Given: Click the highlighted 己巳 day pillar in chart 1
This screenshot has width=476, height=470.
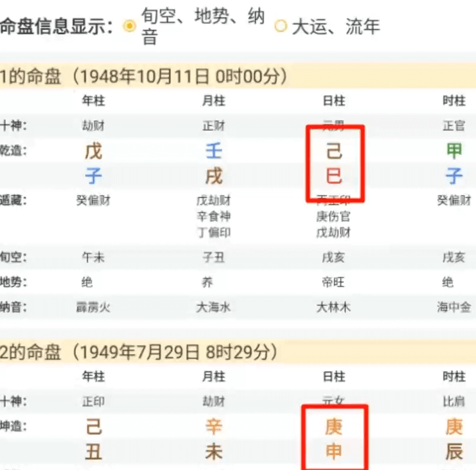Looking at the screenshot, I should pyautogui.click(x=333, y=162).
